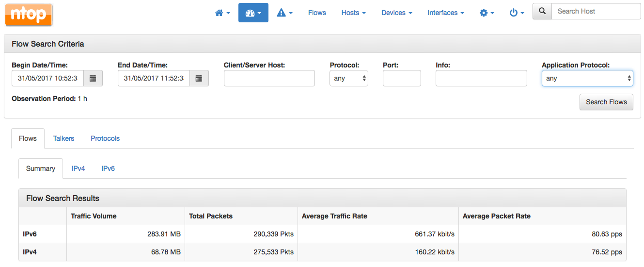Open calendar for End Date/Time

(x=199, y=78)
